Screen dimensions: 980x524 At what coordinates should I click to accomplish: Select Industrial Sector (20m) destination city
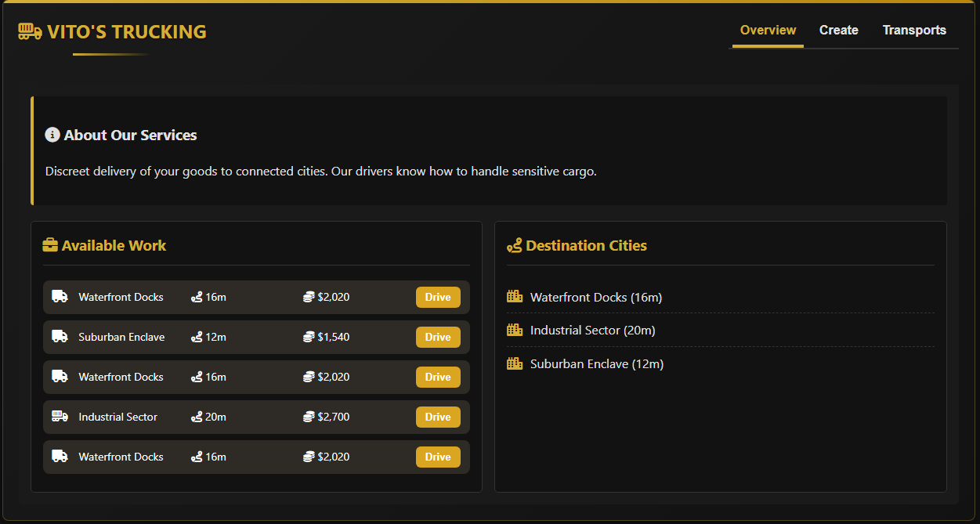(593, 331)
